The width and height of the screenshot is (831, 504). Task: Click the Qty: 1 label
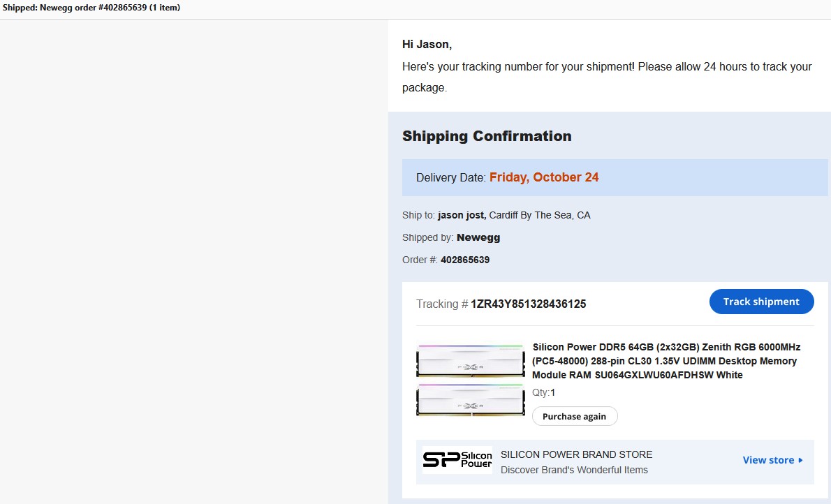pyautogui.click(x=543, y=392)
